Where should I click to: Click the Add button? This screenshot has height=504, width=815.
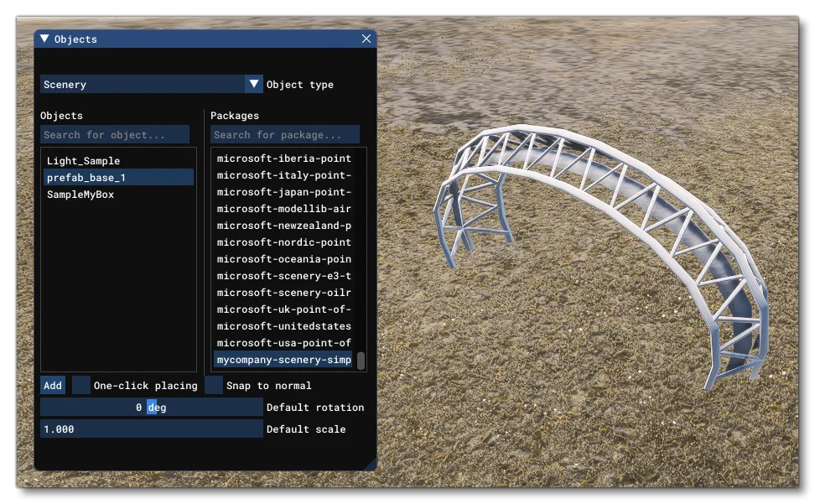coord(53,385)
